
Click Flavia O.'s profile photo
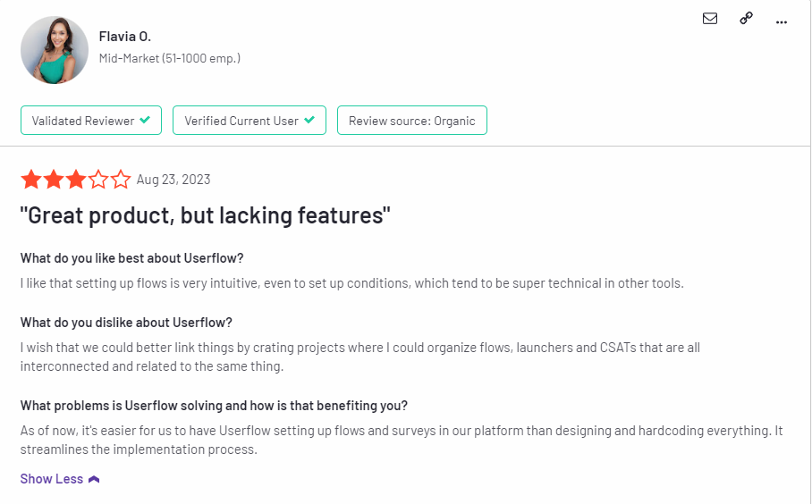pyautogui.click(x=55, y=50)
